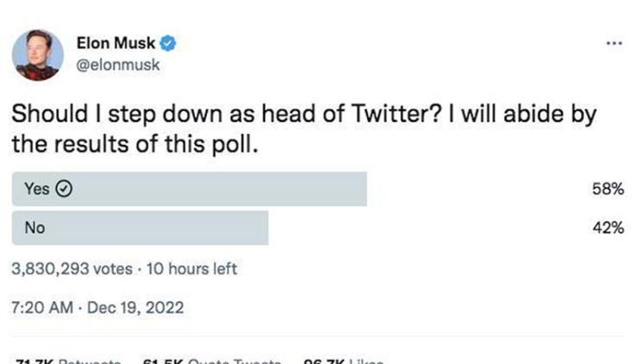Click the filled end of No bar
The image size is (642, 364).
click(262, 228)
